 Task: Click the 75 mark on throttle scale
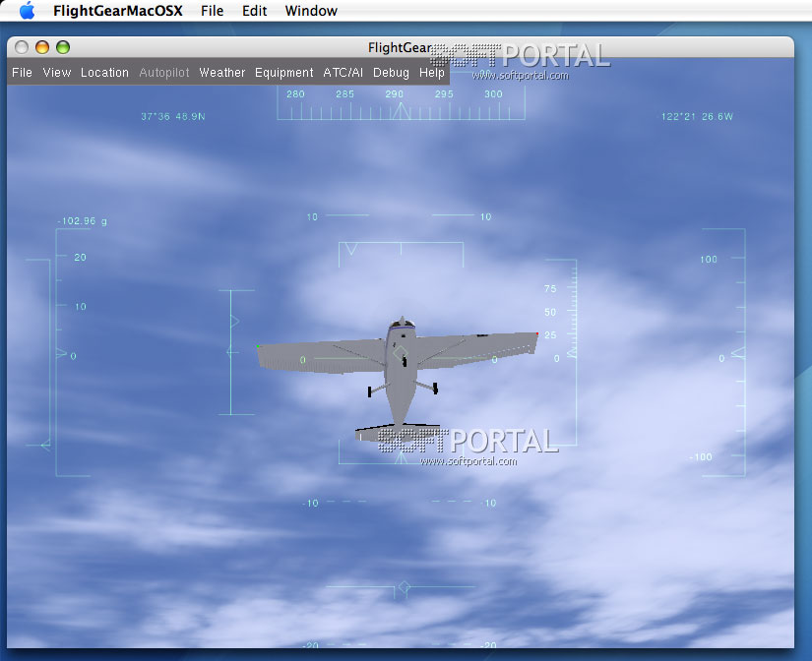pos(550,289)
